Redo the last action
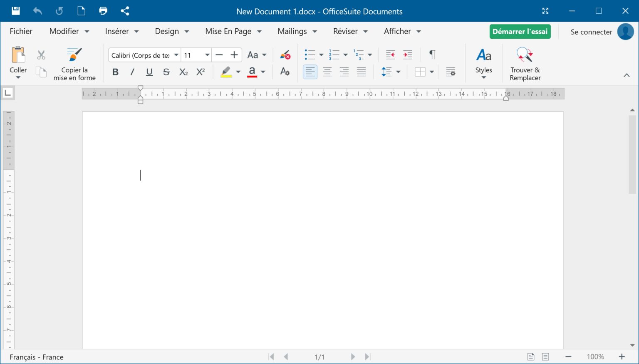This screenshot has height=364, width=639. tap(59, 11)
